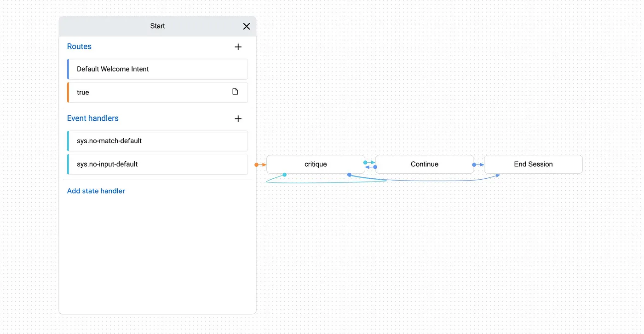Click the blue dot under the critique node
644x334 pixels.
coord(349,175)
